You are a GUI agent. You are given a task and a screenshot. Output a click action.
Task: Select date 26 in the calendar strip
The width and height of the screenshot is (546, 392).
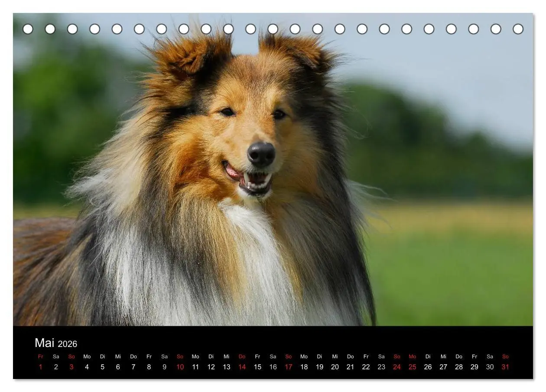428,367
